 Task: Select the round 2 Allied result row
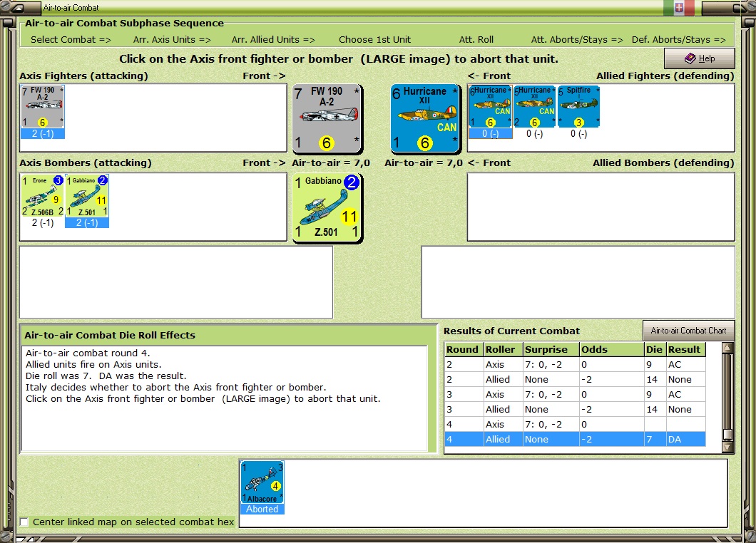coord(575,379)
